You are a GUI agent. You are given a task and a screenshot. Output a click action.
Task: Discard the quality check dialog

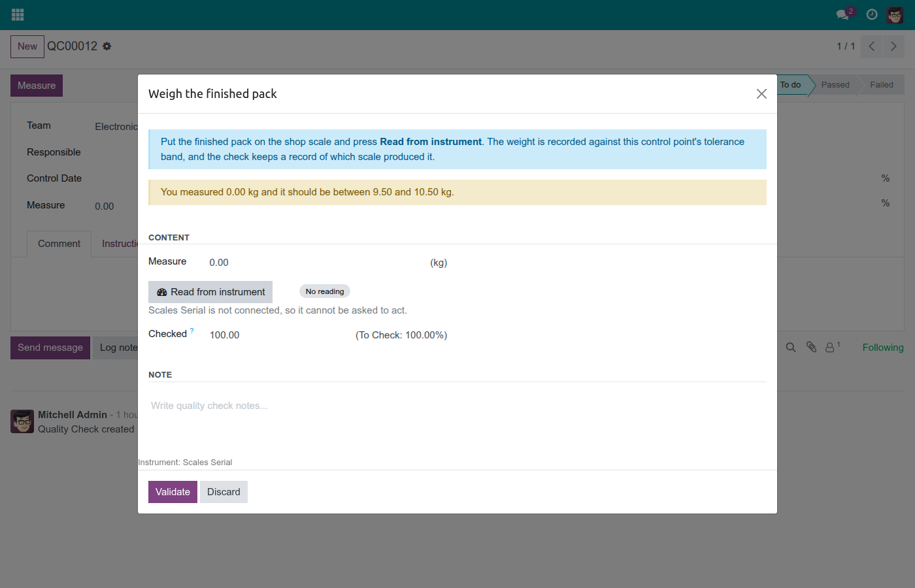pos(224,492)
